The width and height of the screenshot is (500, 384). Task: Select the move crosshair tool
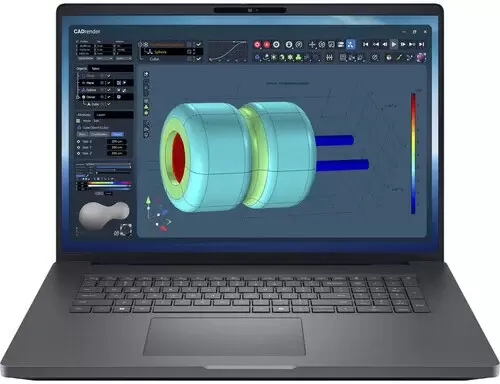(312, 44)
